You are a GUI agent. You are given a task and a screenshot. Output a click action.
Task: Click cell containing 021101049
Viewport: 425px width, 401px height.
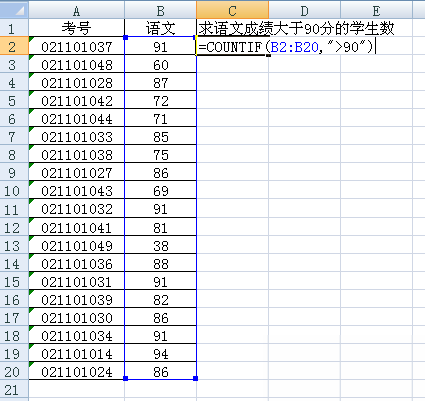point(76,246)
